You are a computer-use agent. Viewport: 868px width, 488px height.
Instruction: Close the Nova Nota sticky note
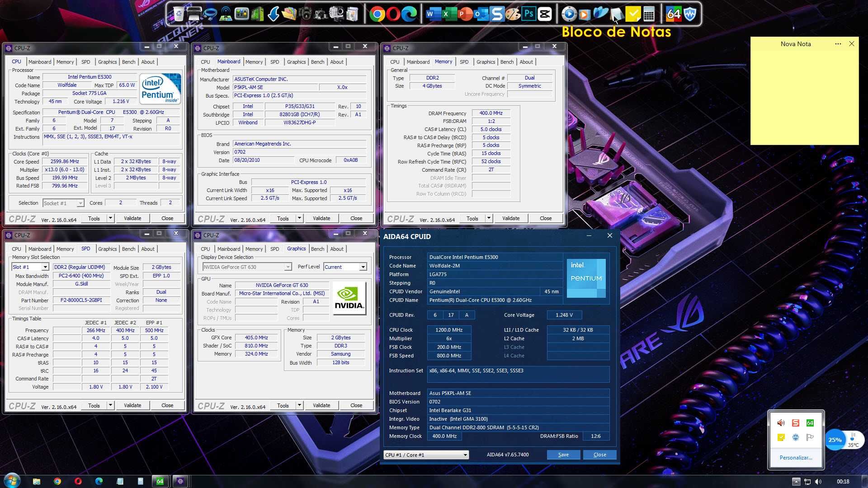852,44
